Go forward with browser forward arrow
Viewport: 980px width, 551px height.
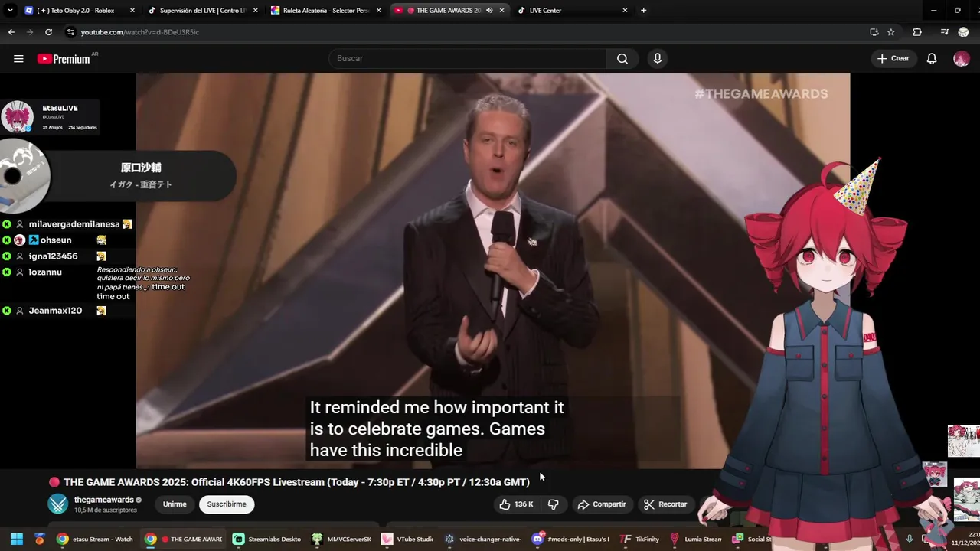pos(30,32)
